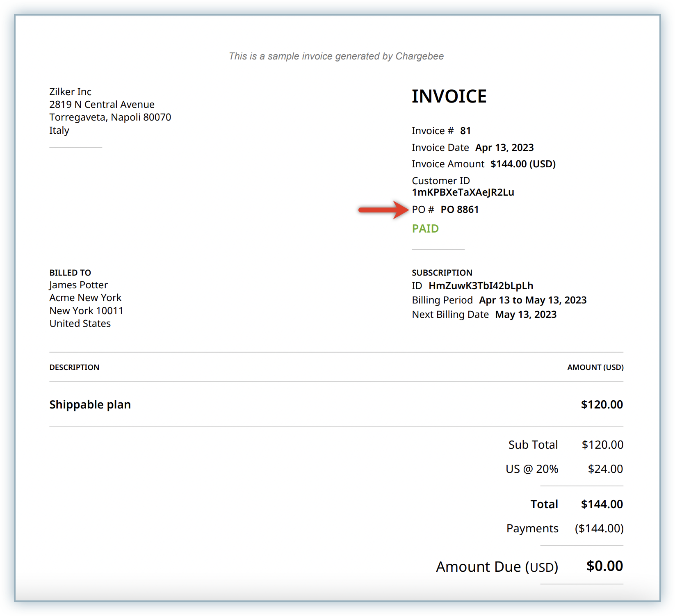Viewport: 675px width, 616px height.
Task: Click the James Potter billed-to name
Action: pyautogui.click(x=78, y=285)
